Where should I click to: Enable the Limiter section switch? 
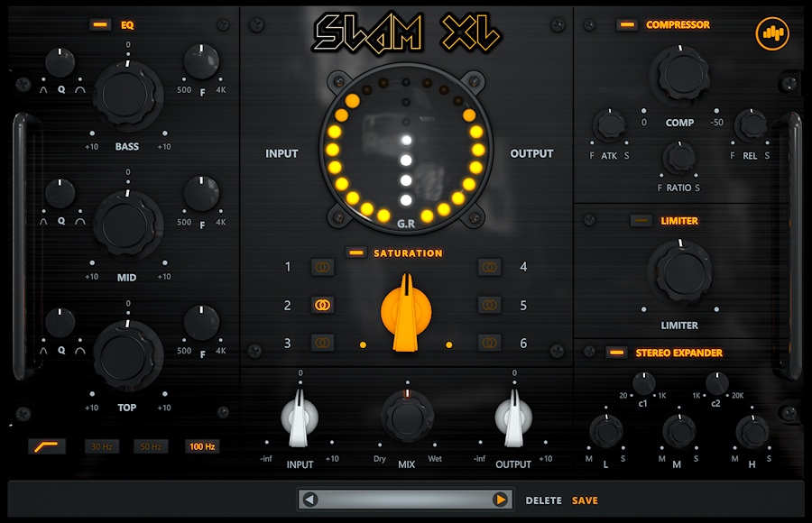(x=641, y=221)
